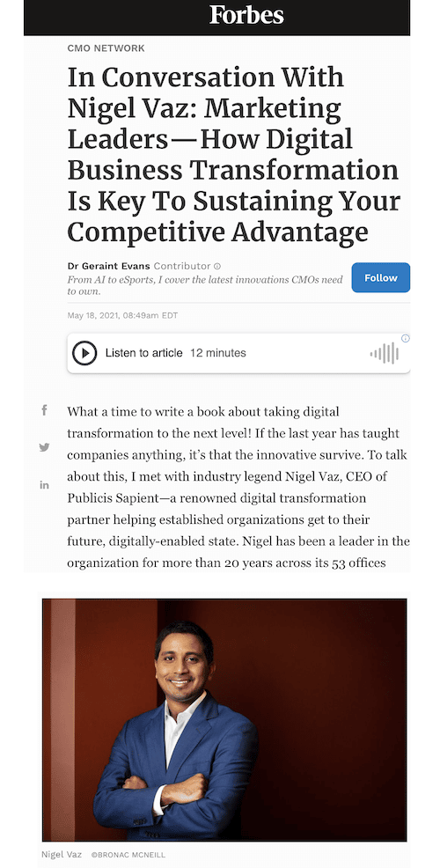Open the CMO Network section link

coord(106,48)
